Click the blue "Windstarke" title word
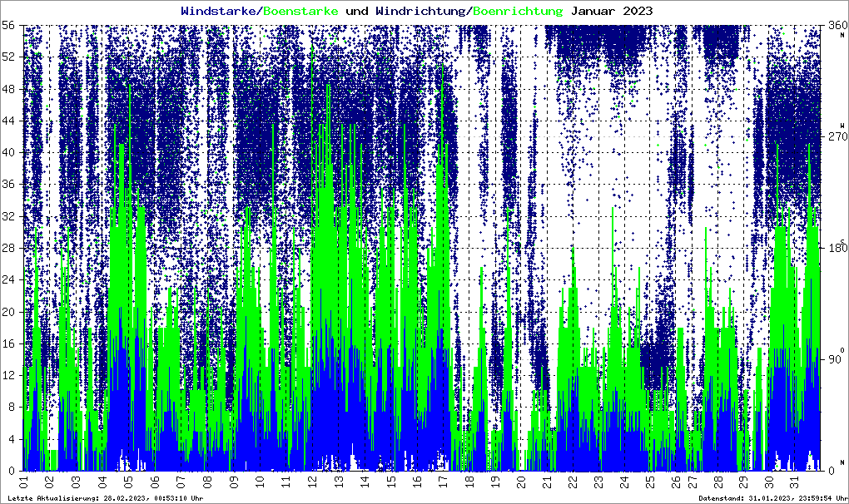This screenshot has width=849, height=504. (x=220, y=11)
